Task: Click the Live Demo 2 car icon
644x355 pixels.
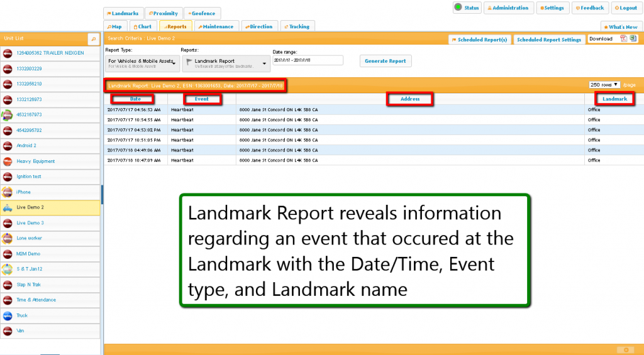Action: [x=8, y=208]
